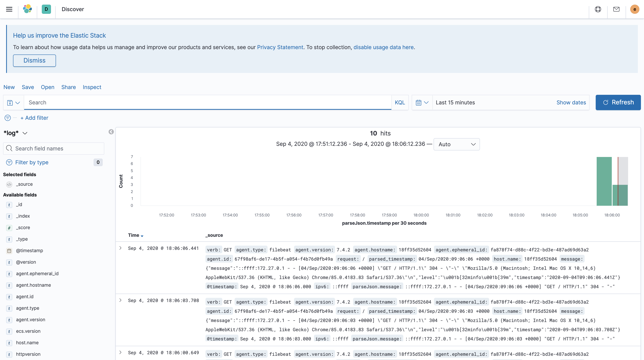Open the user avatar menu
The image size is (644, 360).
click(x=635, y=9)
